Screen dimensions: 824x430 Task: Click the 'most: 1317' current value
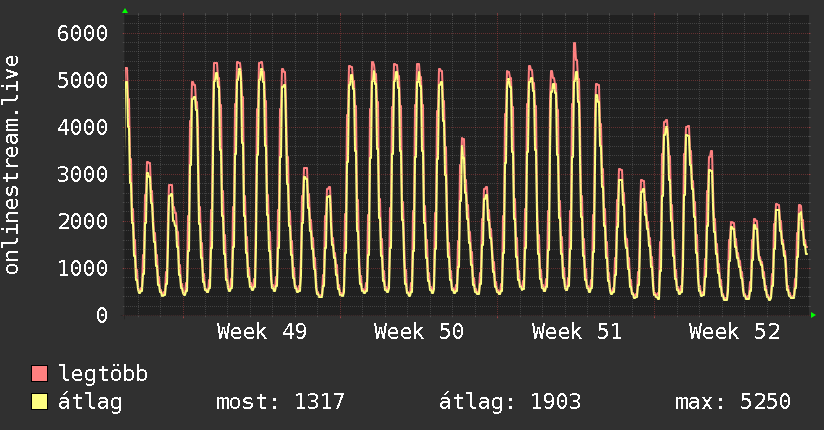click(x=280, y=402)
